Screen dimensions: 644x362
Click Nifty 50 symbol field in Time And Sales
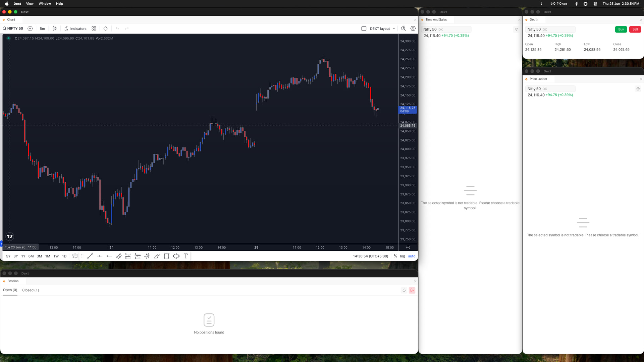[446, 29]
